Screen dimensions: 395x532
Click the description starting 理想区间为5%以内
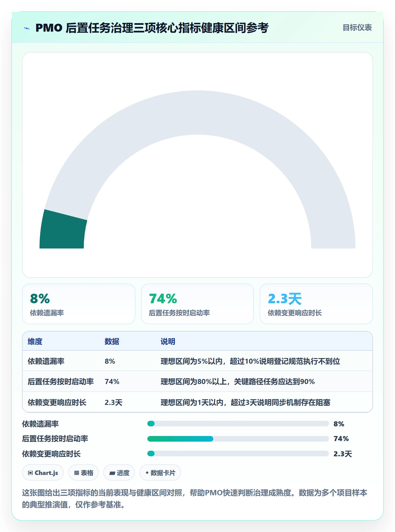(250, 361)
